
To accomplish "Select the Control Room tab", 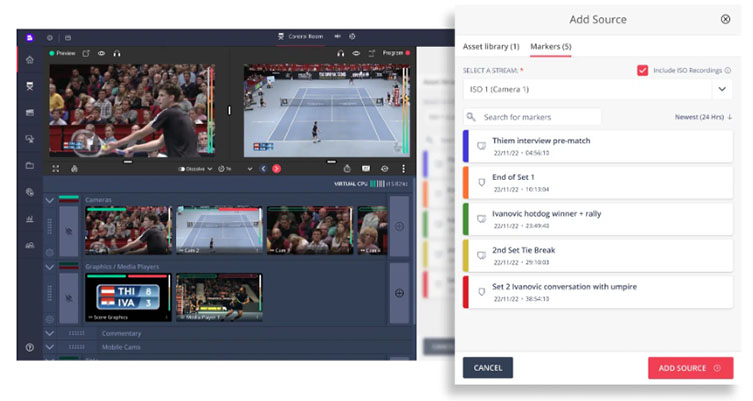I will (x=301, y=36).
